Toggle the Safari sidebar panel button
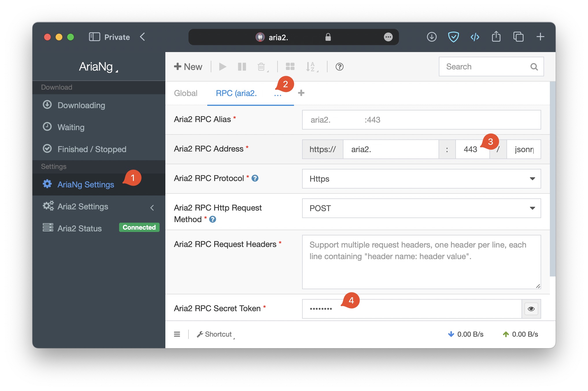The height and width of the screenshot is (391, 588). [x=94, y=37]
